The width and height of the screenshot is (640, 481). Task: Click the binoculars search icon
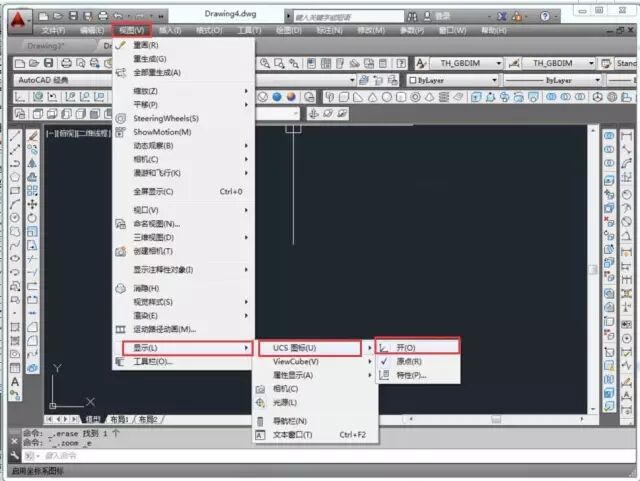coord(412,16)
